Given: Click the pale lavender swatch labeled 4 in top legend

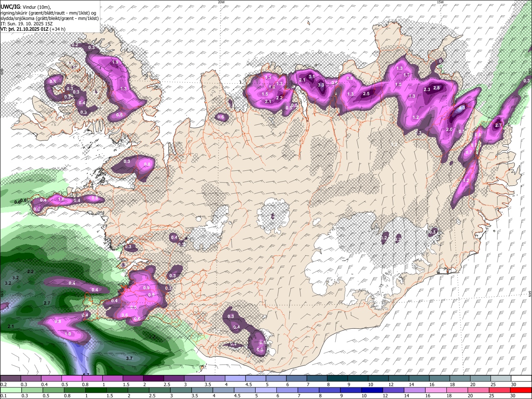Looking at the screenshot, I should [235, 379].
